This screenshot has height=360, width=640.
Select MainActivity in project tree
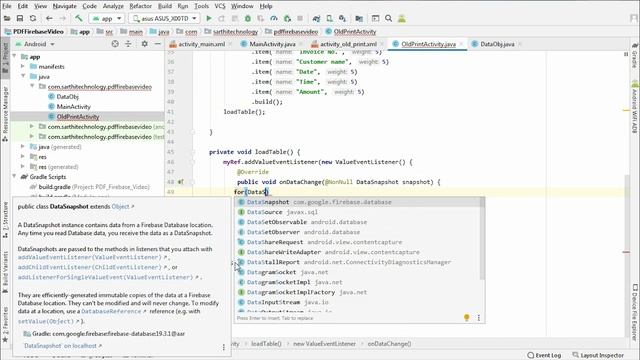coord(73,107)
